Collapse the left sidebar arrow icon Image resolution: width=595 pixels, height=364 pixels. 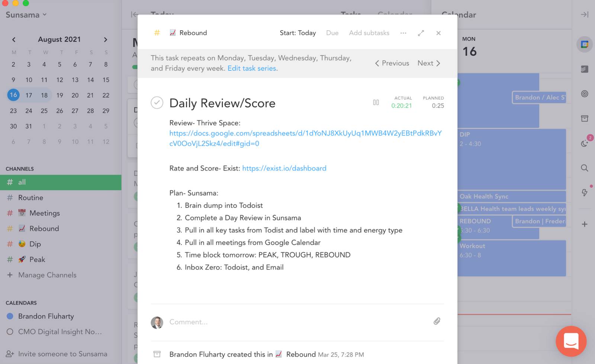[134, 14]
